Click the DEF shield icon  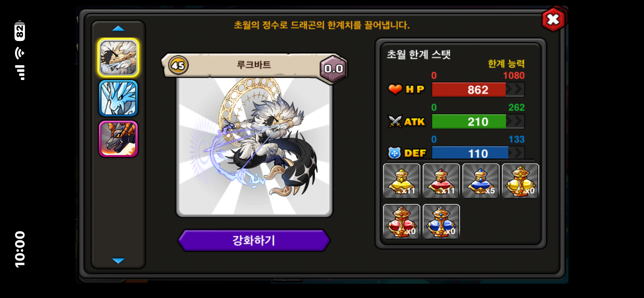point(394,153)
